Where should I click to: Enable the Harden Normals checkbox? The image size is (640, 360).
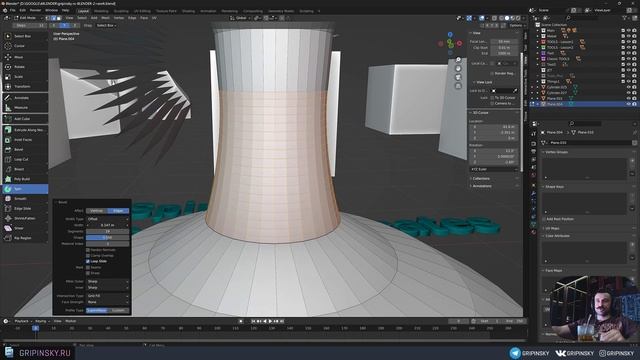coord(88,250)
